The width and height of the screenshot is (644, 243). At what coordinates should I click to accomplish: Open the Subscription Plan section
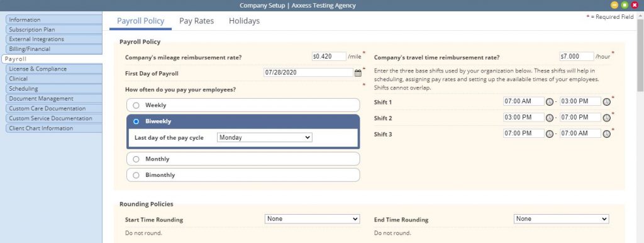pos(54,30)
